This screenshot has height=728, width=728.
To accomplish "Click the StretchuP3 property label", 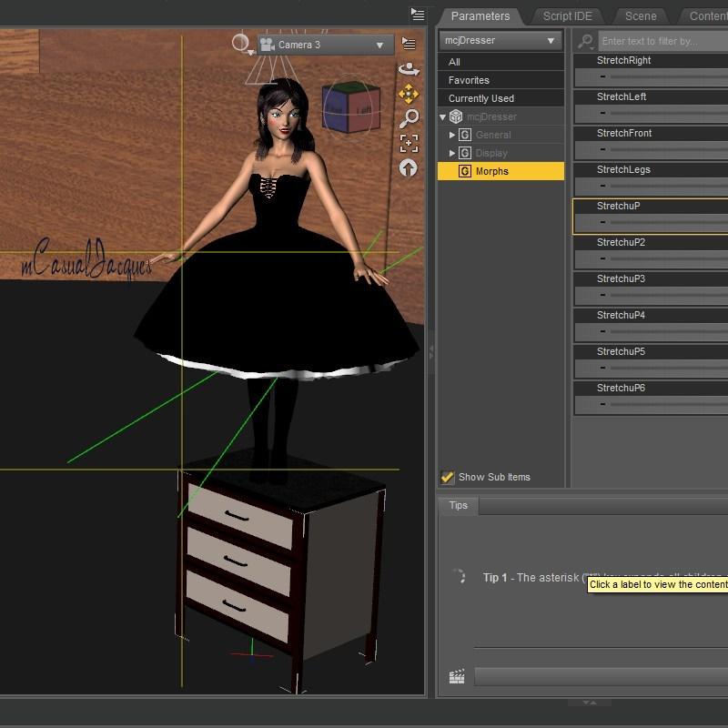I will pos(621,278).
